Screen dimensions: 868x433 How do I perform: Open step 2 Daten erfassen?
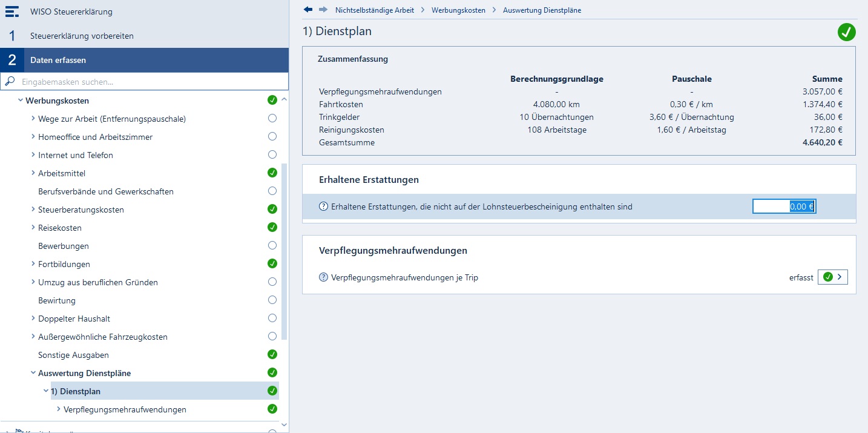[x=144, y=60]
